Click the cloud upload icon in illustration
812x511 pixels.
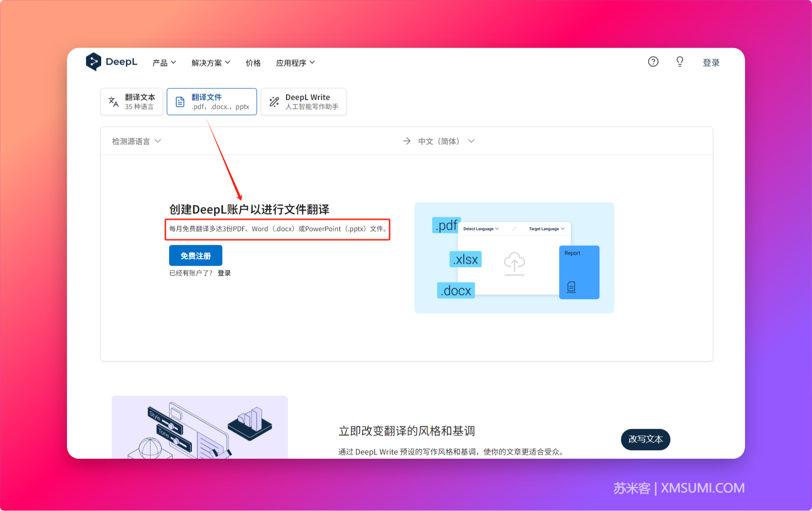514,264
